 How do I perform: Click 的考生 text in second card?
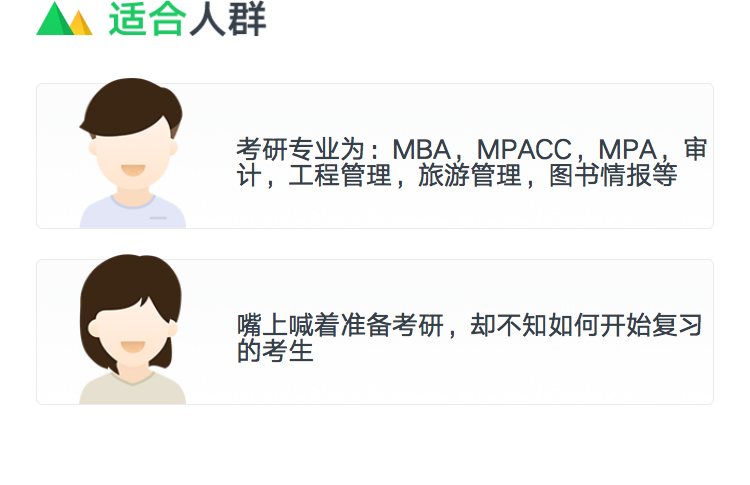(275, 351)
